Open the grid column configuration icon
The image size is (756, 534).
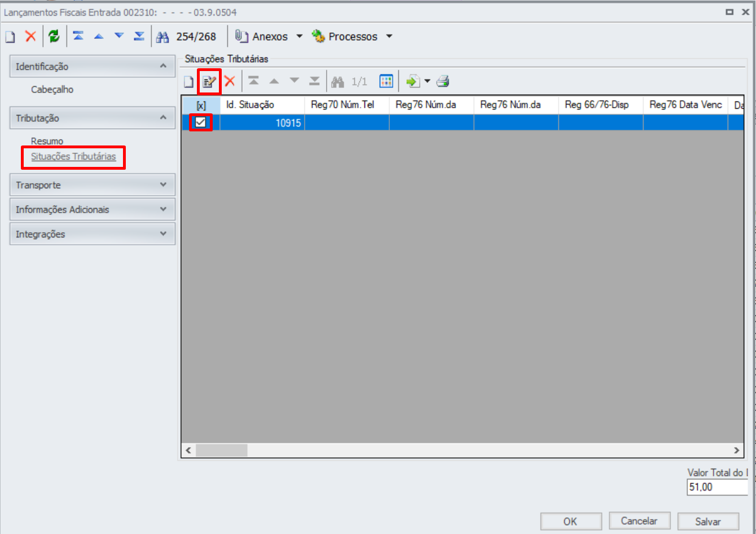pyautogui.click(x=386, y=81)
